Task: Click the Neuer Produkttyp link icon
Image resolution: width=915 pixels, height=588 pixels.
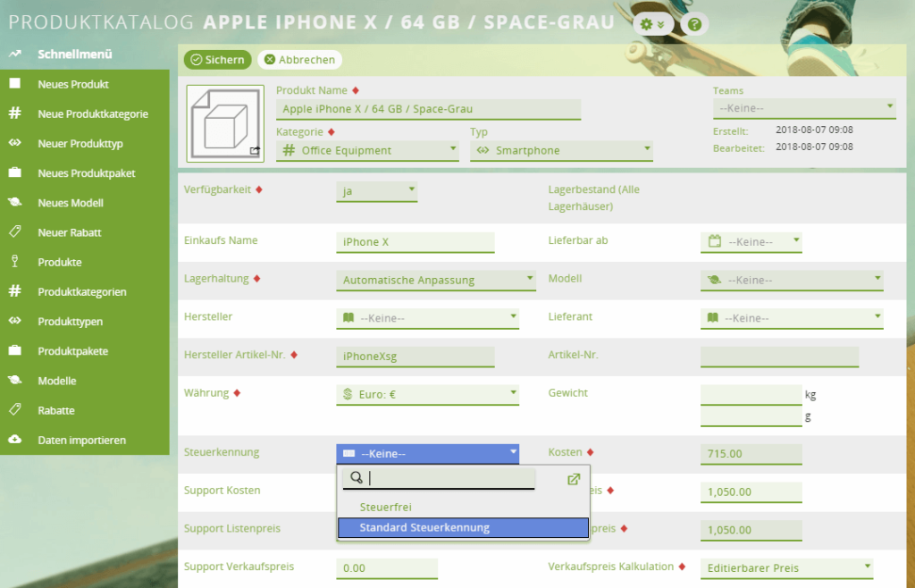Action: (15, 143)
